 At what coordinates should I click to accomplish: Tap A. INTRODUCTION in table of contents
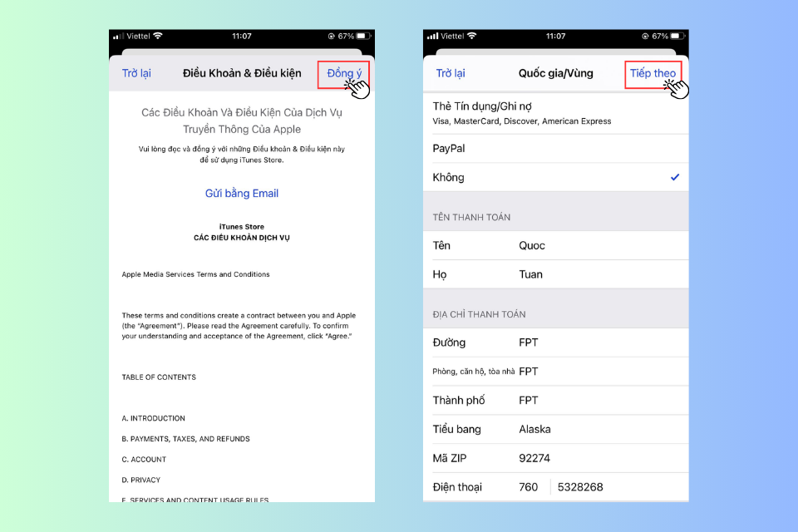point(153,418)
